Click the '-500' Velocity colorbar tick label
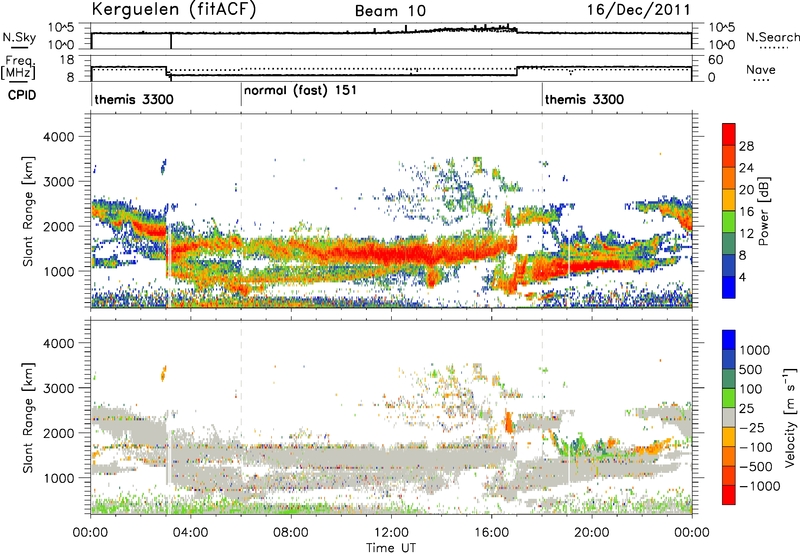The image size is (800, 554). (756, 466)
